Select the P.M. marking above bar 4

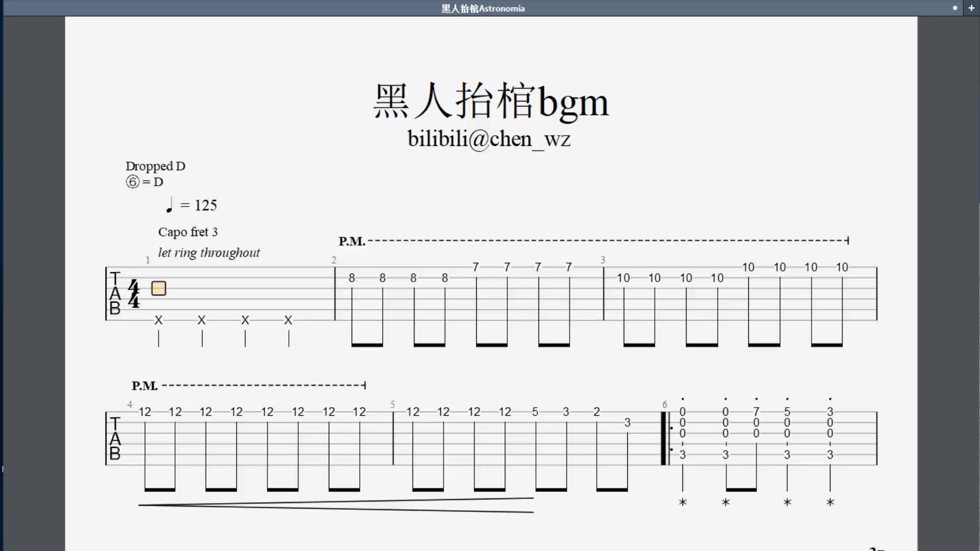point(144,386)
